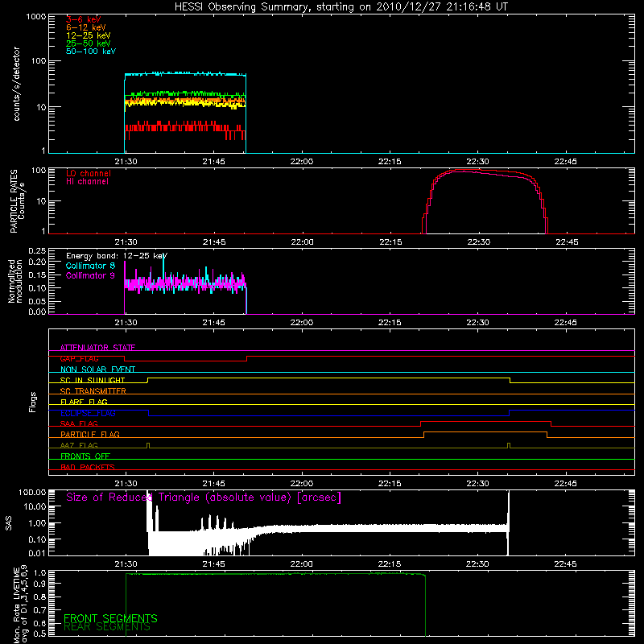Click the 0.9 value on livetime axis

[41, 583]
